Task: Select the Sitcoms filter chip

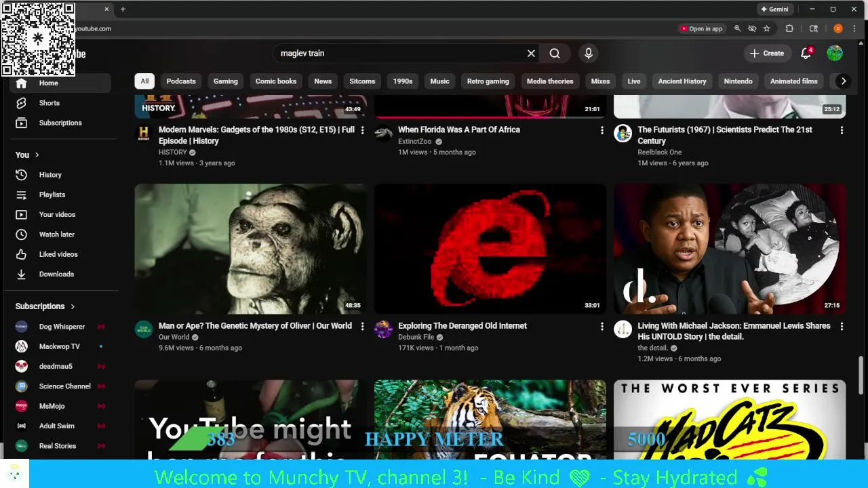Action: [362, 81]
